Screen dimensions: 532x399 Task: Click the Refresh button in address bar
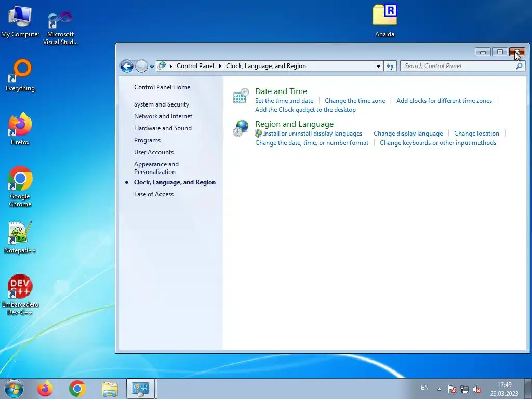[x=390, y=66]
